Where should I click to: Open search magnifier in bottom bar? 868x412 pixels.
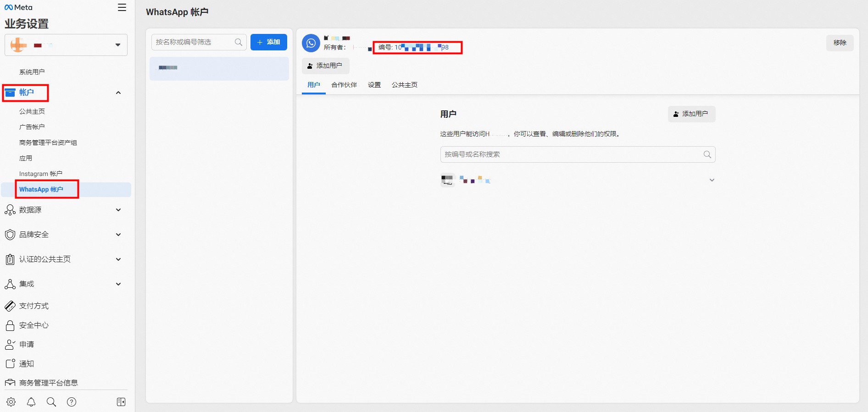click(51, 402)
